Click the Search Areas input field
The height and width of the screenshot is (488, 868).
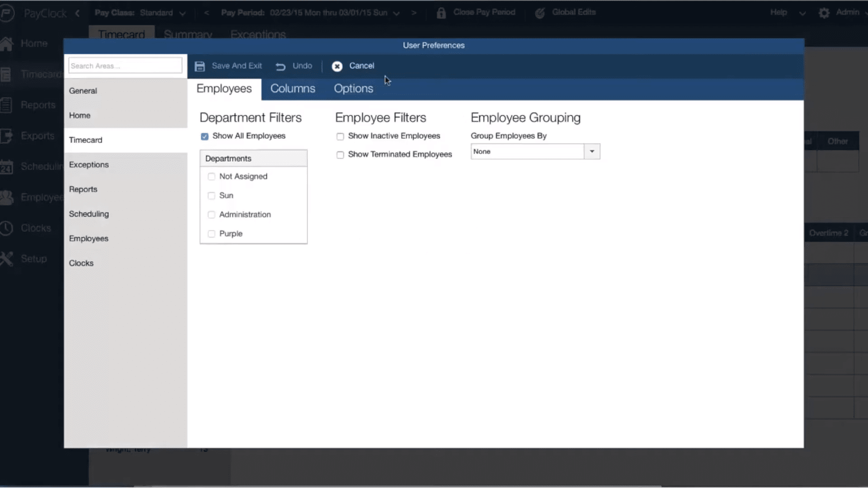[x=125, y=65]
